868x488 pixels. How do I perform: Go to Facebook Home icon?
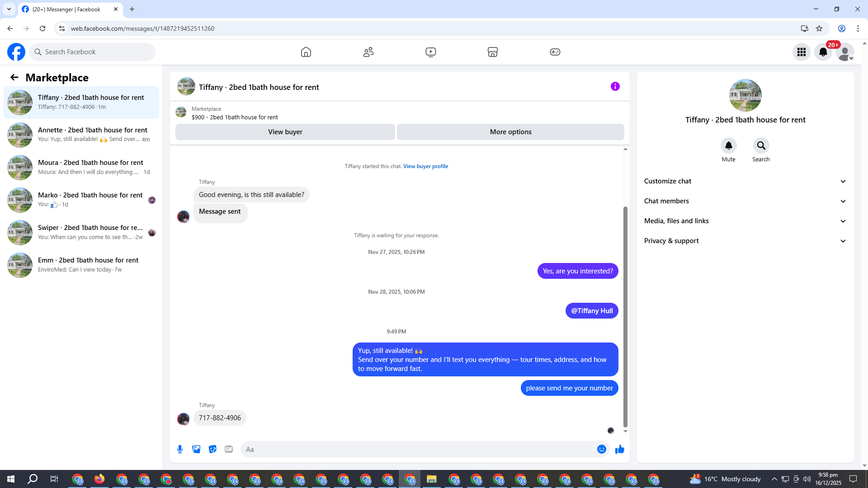pos(306,52)
